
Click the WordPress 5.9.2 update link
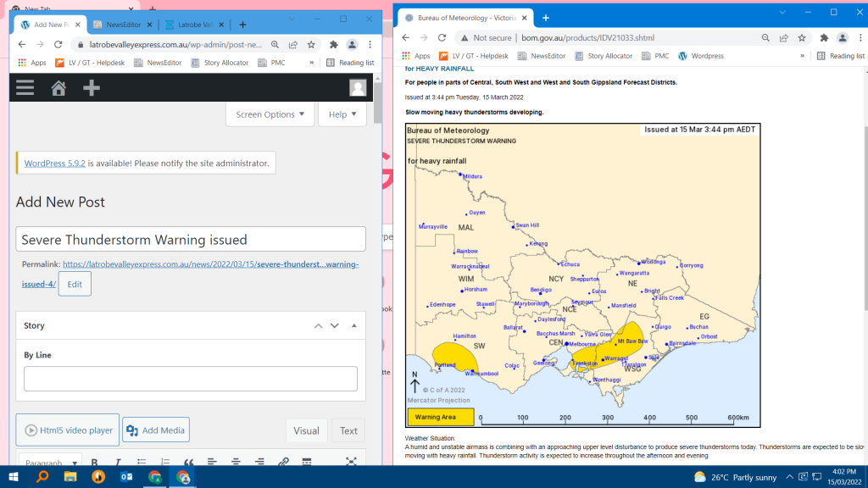click(55, 164)
